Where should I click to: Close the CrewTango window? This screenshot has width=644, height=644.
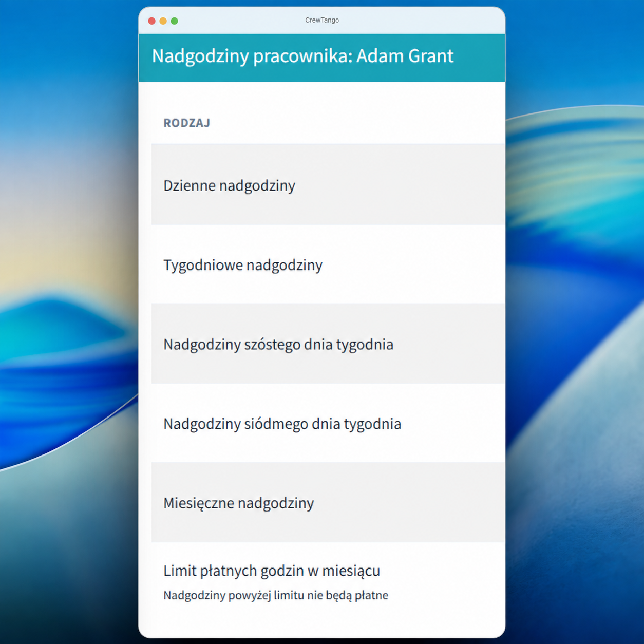click(x=151, y=21)
